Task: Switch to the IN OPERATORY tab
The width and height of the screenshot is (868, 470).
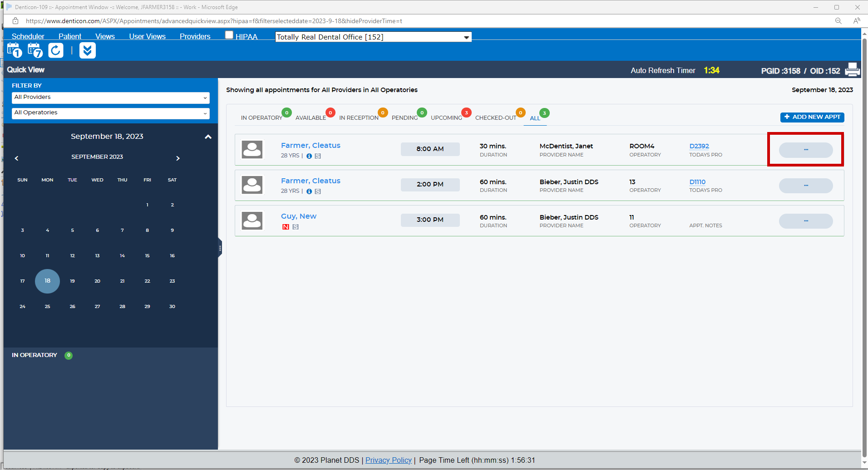Action: click(262, 118)
